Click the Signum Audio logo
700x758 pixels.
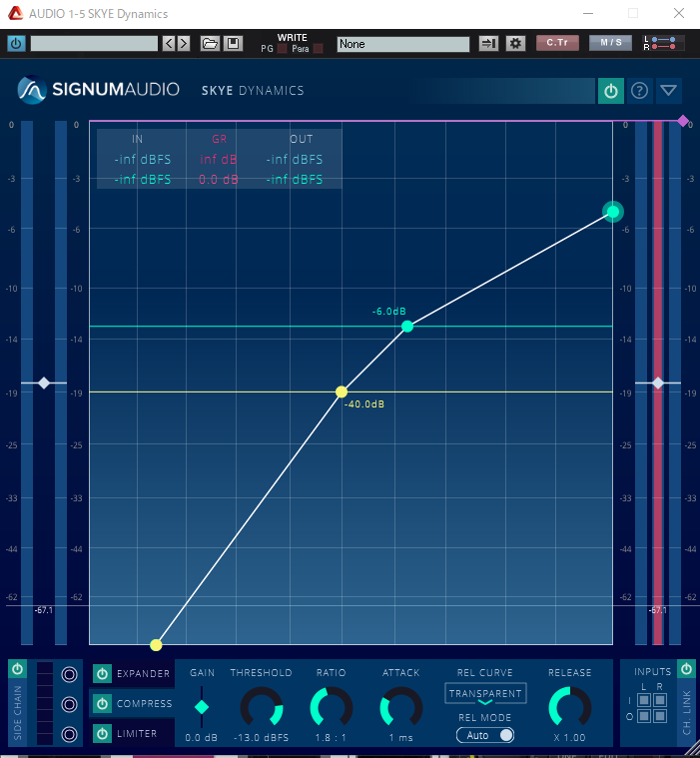98,90
